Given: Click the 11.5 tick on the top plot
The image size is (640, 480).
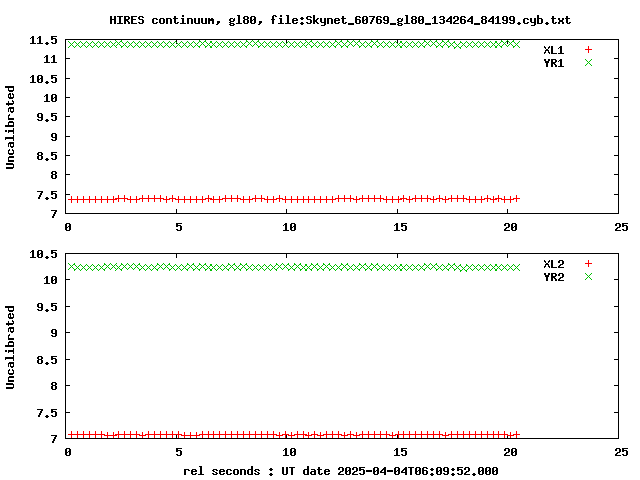Looking at the screenshot, I should 43,40.
